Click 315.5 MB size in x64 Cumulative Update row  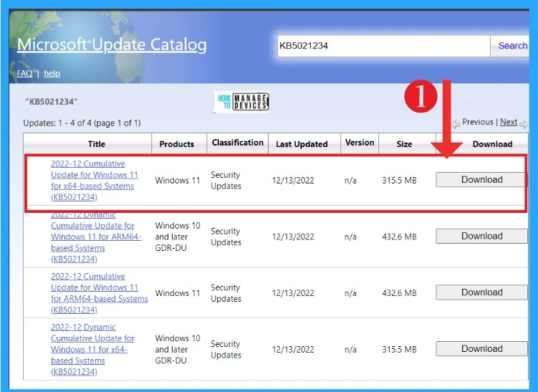coord(400,180)
